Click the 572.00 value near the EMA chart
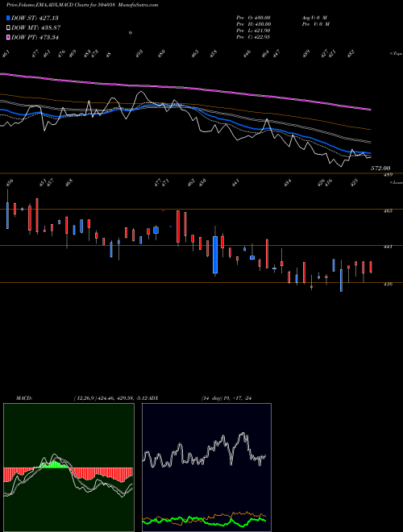The height and width of the screenshot is (532, 403). click(x=380, y=168)
